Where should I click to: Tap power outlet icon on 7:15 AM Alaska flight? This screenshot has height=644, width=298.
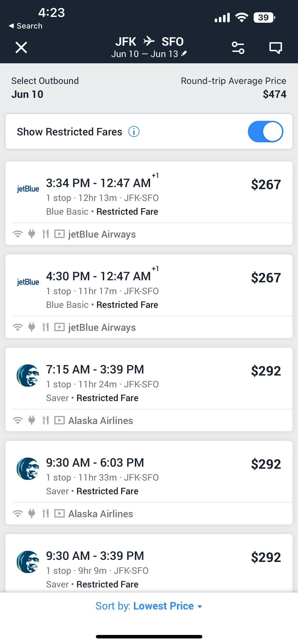coord(32,420)
